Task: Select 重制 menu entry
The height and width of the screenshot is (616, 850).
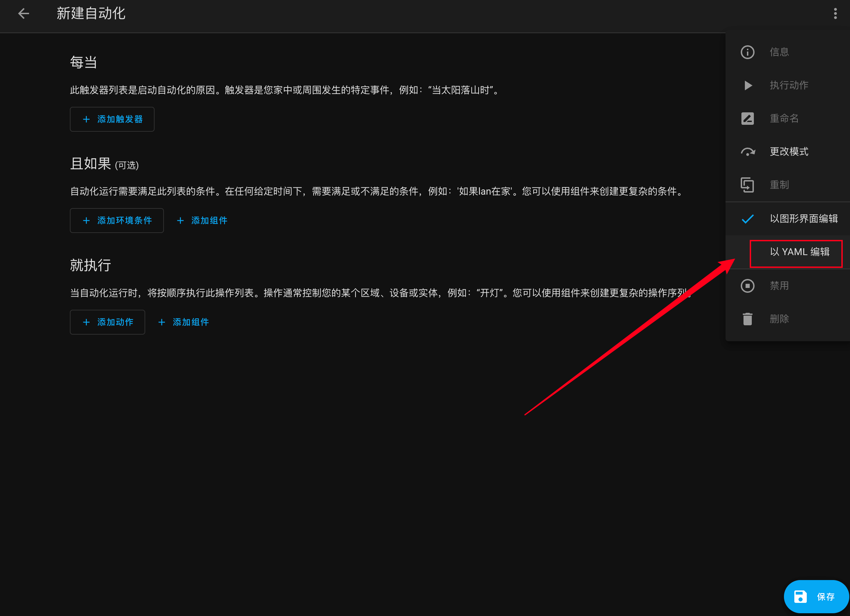Action: click(x=787, y=185)
